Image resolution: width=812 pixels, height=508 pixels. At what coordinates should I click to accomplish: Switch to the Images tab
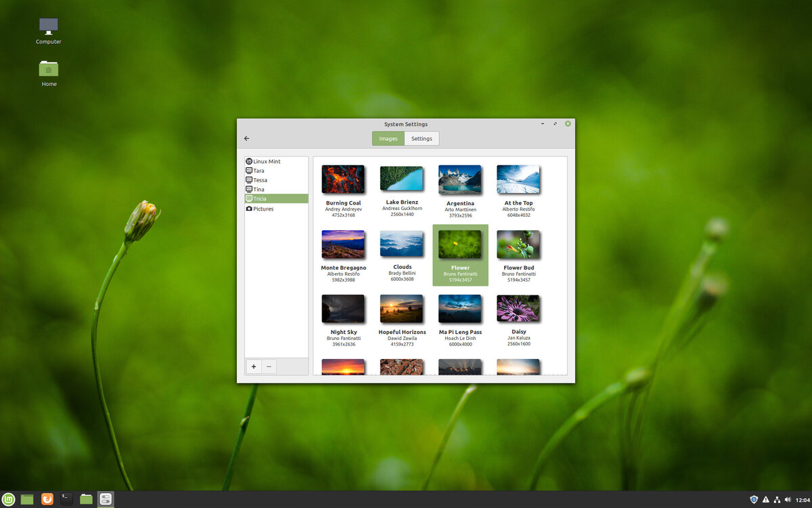coord(388,138)
